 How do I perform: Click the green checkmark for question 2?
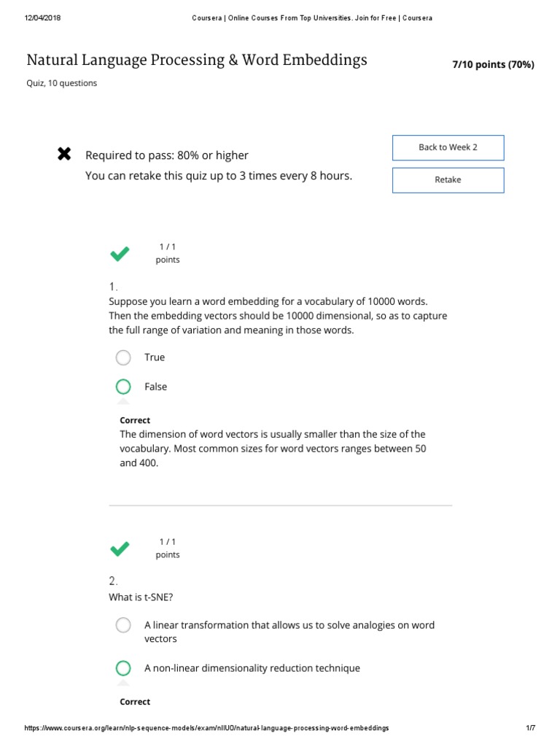pyautogui.click(x=120, y=549)
